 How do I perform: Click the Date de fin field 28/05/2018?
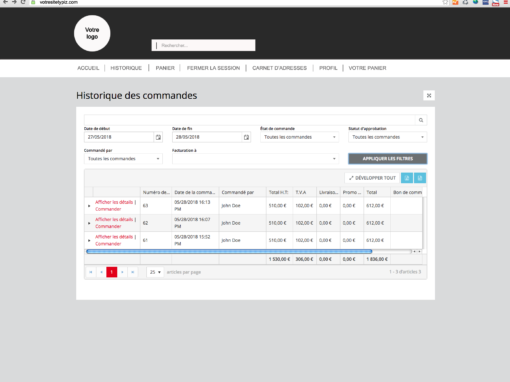[x=207, y=137]
